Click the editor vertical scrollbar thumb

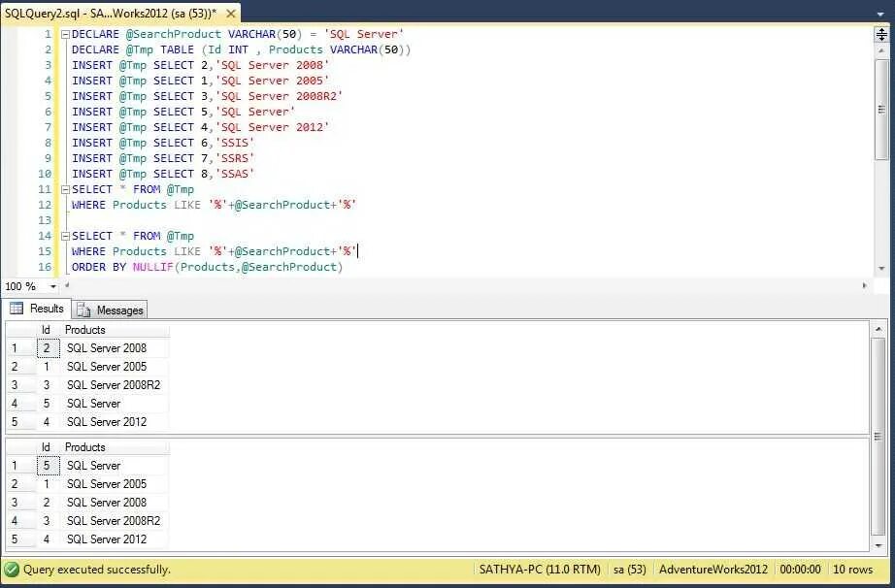point(881,109)
